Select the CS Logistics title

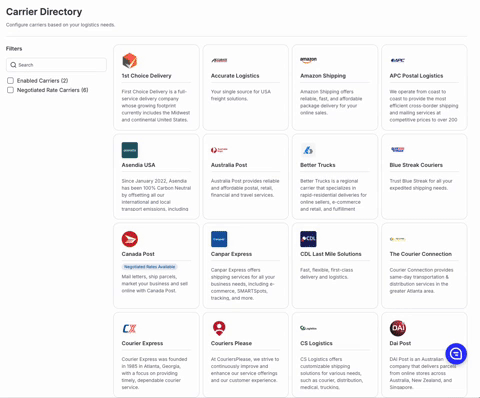(316, 343)
